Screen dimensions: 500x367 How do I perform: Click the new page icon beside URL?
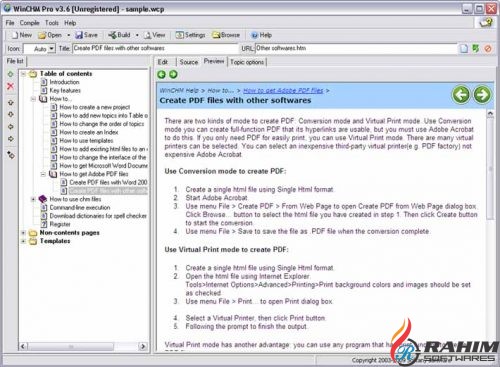tap(464, 49)
